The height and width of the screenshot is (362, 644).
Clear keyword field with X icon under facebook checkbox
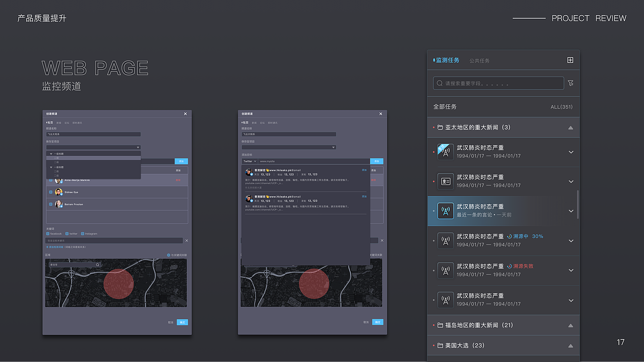point(187,241)
